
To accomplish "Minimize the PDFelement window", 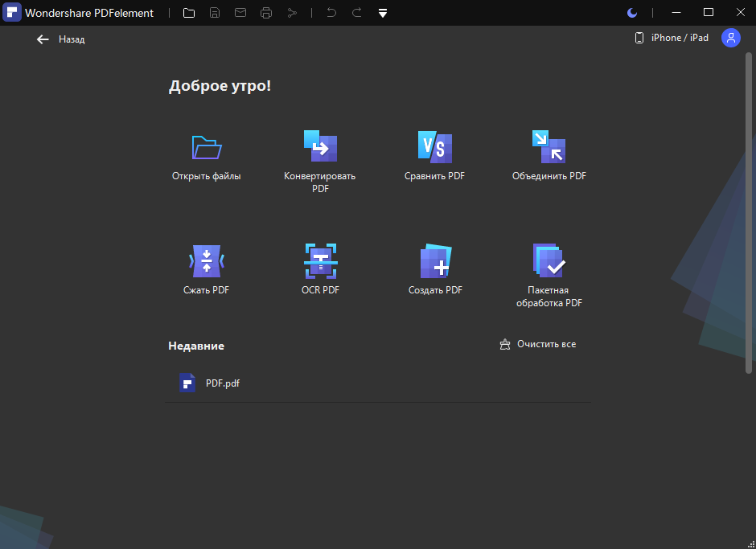I will coord(676,13).
